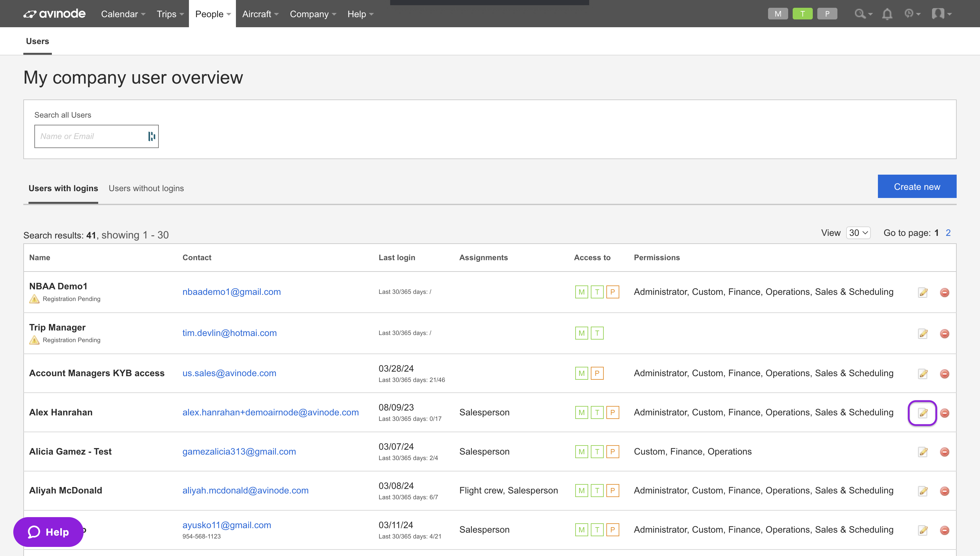Open the View 30 results-per-page dropdown

coord(858,233)
